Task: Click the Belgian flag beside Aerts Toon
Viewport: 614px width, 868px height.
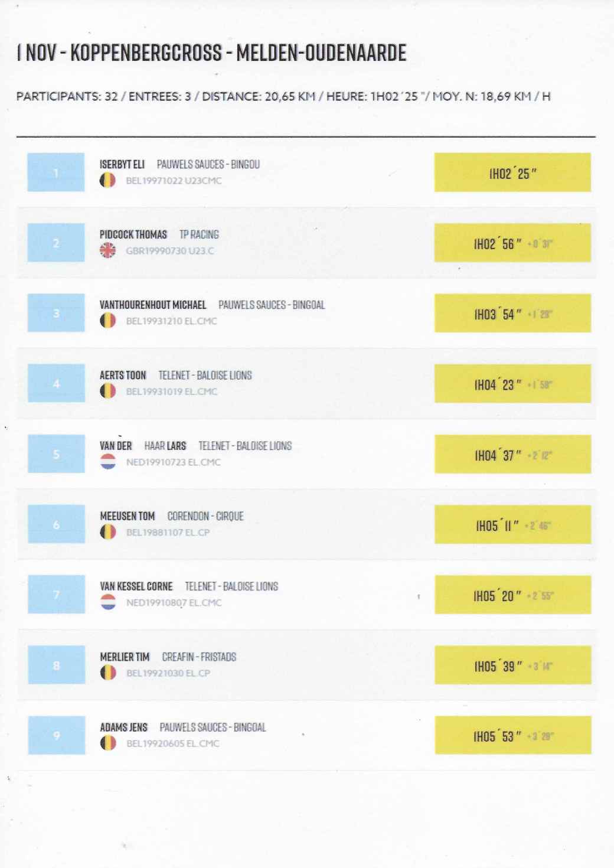Action: coord(107,391)
